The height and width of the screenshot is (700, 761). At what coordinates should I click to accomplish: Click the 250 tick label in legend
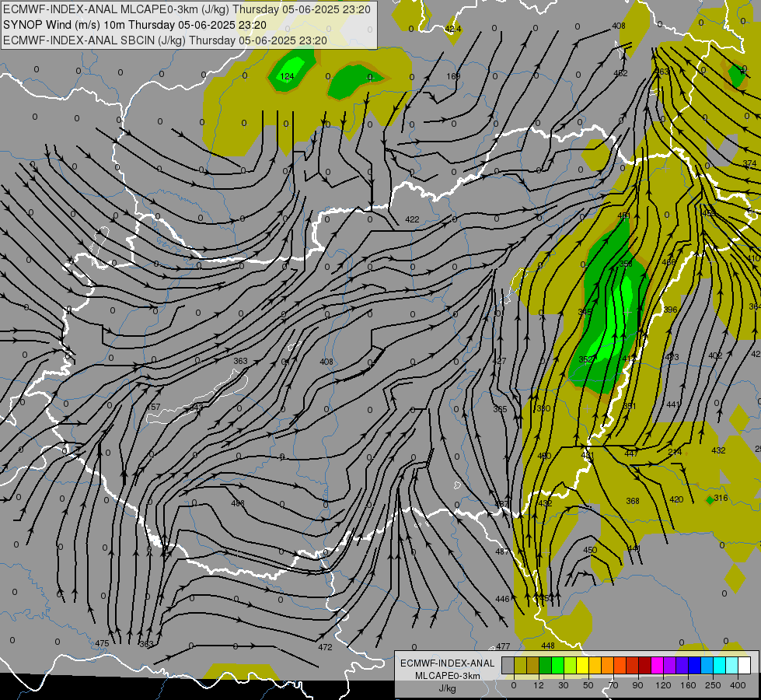click(713, 685)
